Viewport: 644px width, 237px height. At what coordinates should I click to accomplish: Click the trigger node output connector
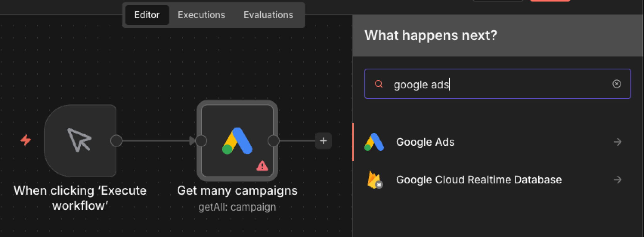coord(116,141)
